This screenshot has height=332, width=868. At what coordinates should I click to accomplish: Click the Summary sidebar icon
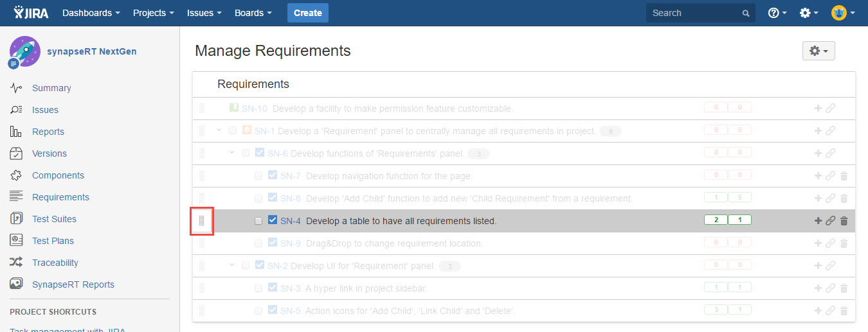click(x=17, y=88)
